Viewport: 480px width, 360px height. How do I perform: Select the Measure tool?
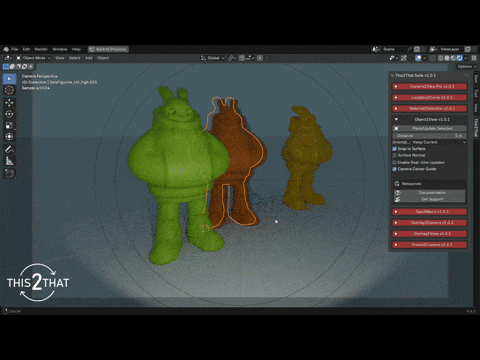[x=9, y=161]
